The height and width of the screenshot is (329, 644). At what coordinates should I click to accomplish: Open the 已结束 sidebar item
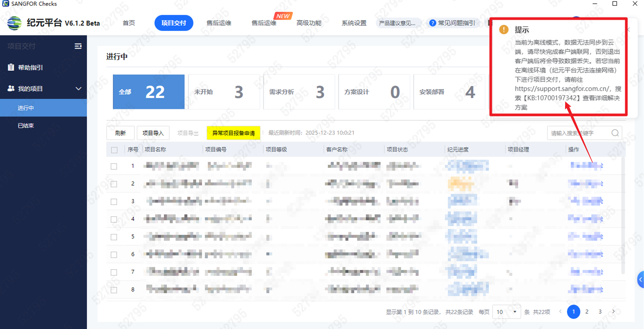(x=26, y=126)
